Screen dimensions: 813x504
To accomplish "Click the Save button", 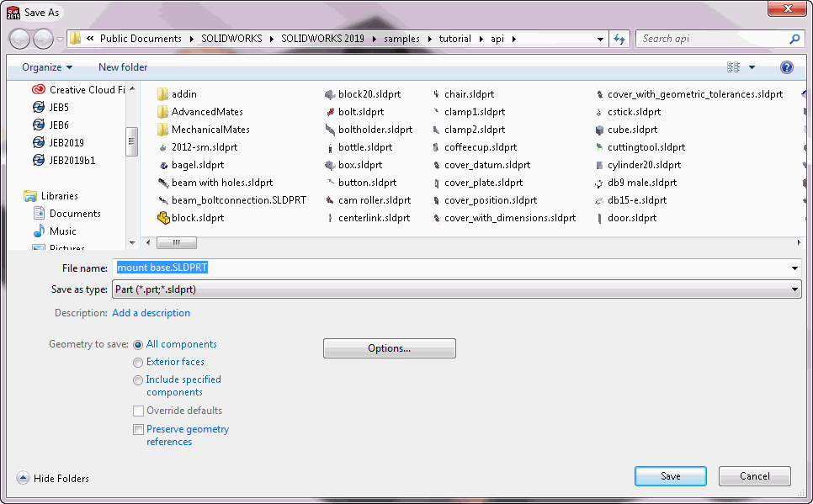I will click(x=671, y=476).
